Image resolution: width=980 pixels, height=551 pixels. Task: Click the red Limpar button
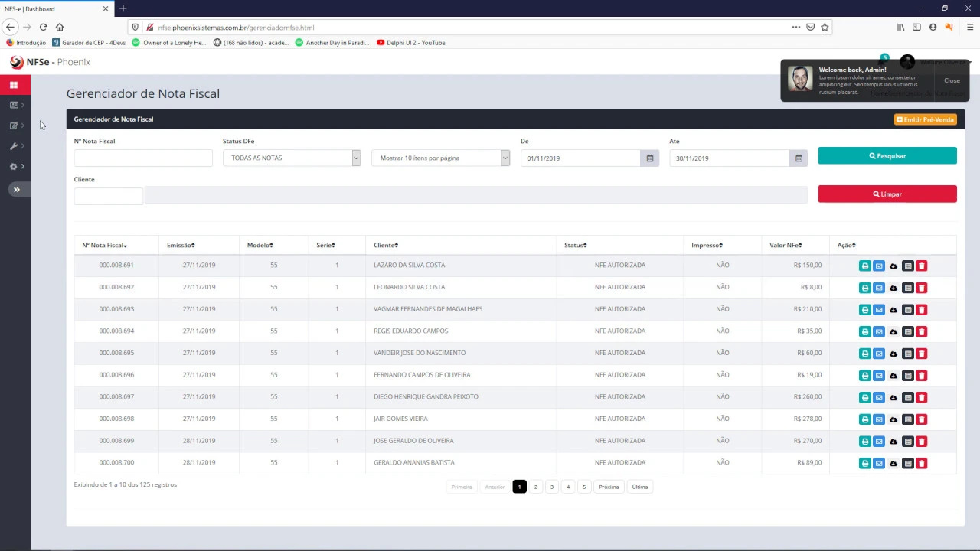click(887, 194)
